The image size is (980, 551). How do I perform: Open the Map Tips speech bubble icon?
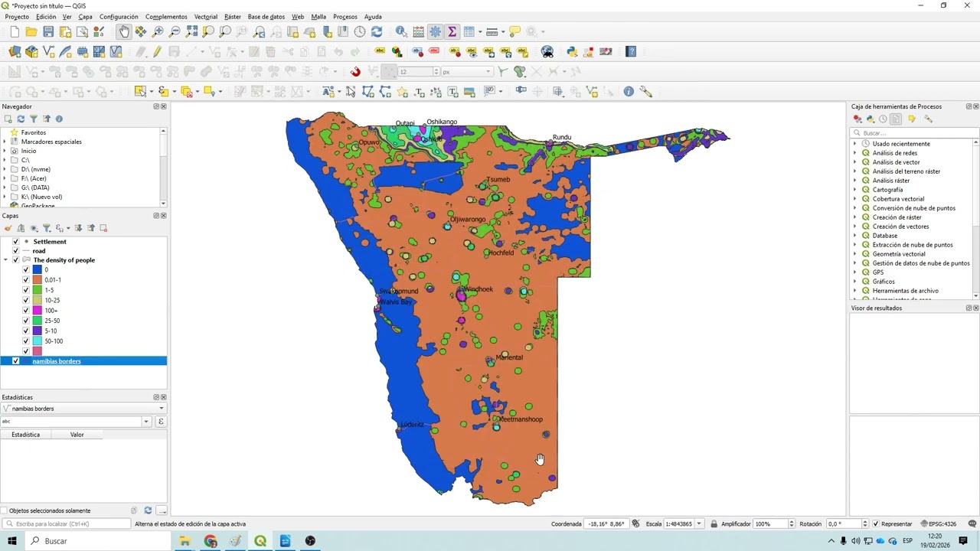click(514, 31)
